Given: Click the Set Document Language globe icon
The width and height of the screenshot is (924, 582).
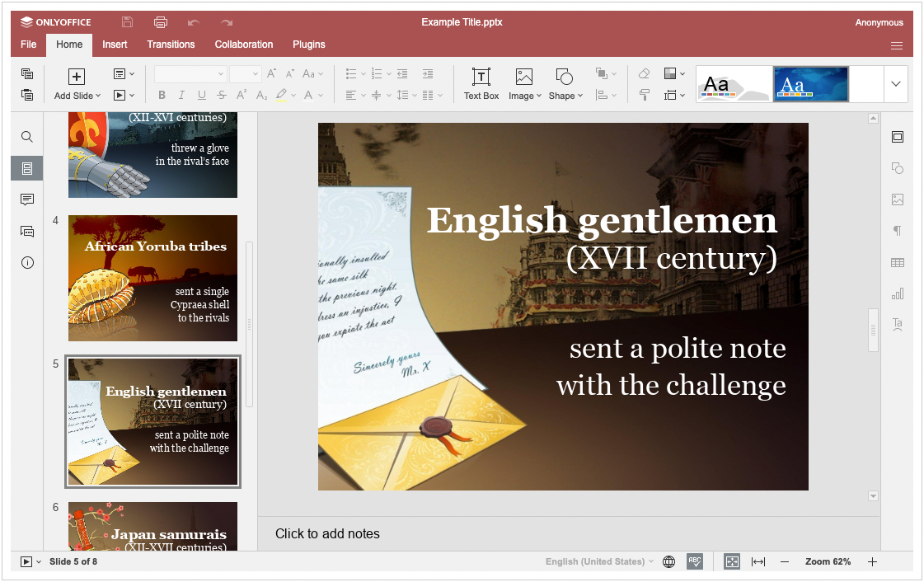Looking at the screenshot, I should click(668, 561).
